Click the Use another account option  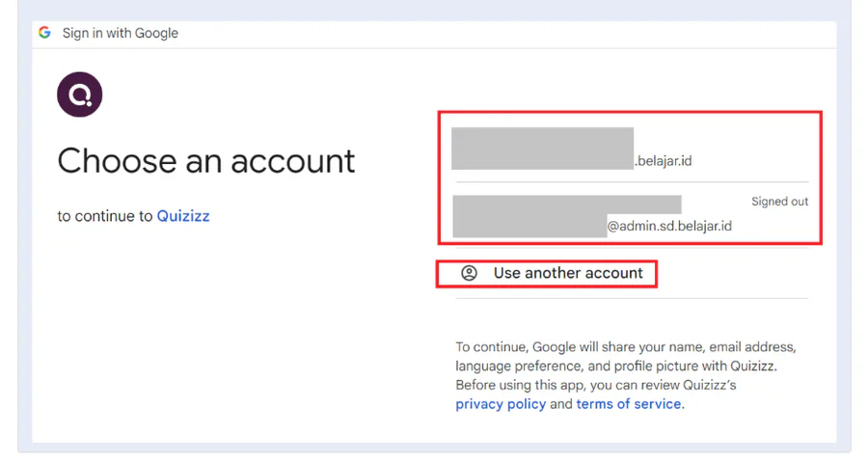click(567, 273)
